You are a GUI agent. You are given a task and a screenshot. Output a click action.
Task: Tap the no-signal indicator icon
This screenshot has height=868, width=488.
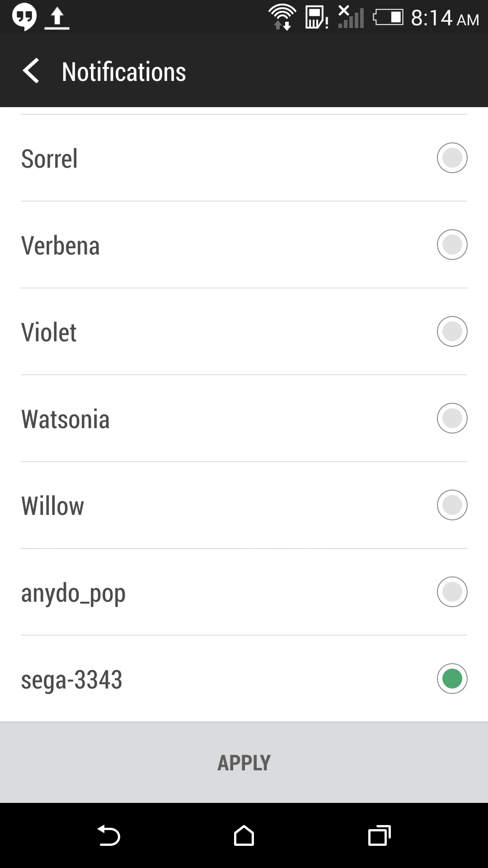[x=351, y=17]
